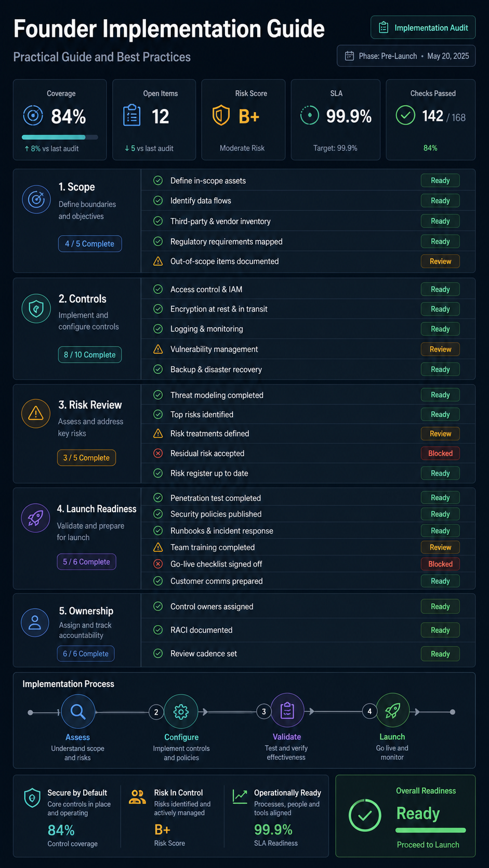Click warning icon for Vulnerability management

pyautogui.click(x=158, y=349)
